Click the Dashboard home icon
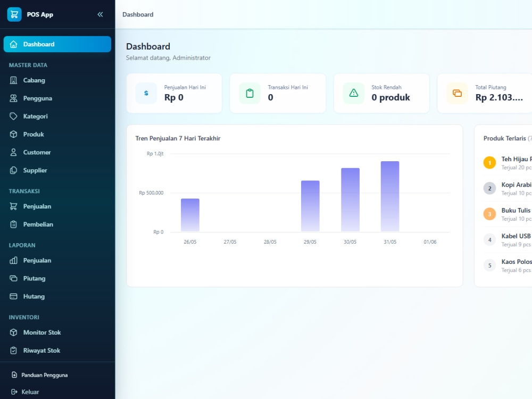 [x=14, y=44]
